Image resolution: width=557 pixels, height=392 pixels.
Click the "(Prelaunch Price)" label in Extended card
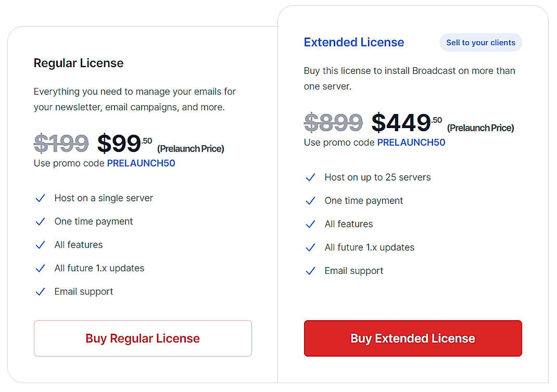pos(479,128)
